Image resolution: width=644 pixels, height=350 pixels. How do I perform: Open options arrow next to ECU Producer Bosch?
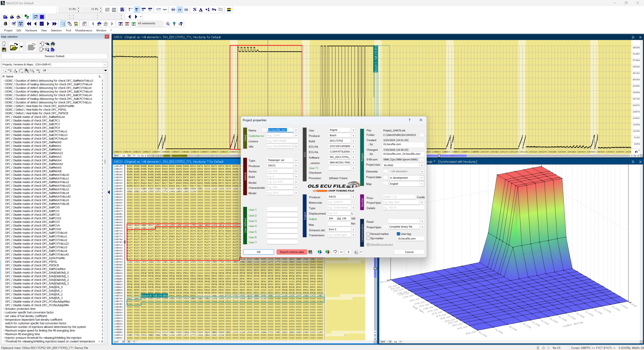353,136
